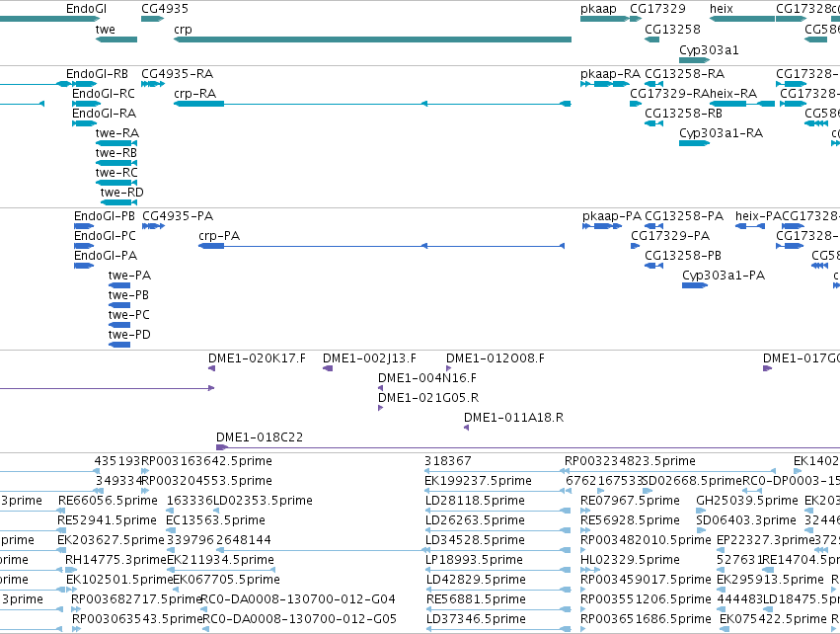
Task: Select DME1-021G05.R marker
Action: coord(380,408)
